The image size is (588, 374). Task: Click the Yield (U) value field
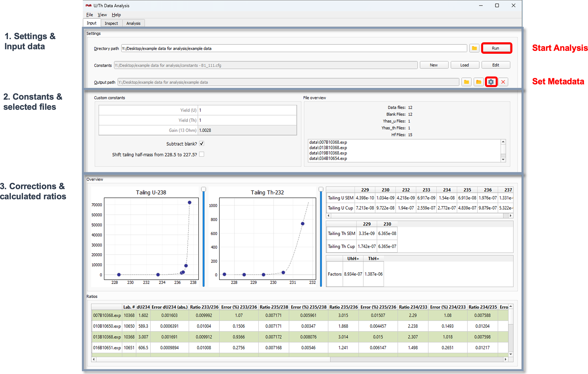pos(247,110)
